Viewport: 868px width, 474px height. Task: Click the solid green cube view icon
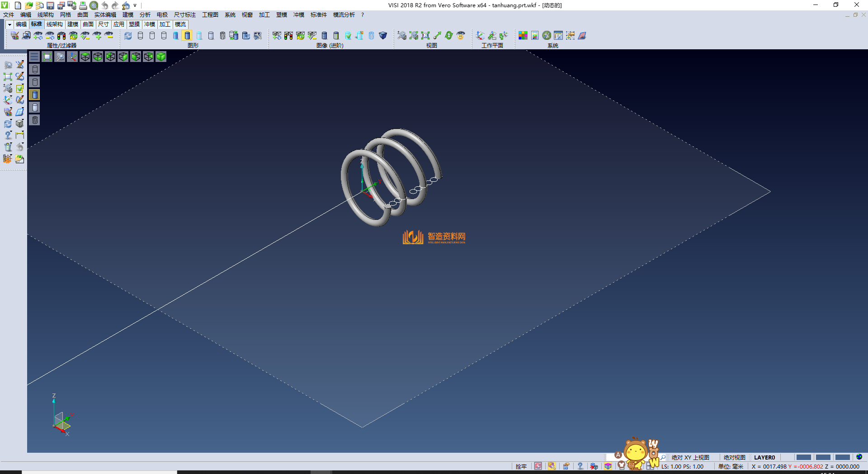pyautogui.click(x=161, y=57)
